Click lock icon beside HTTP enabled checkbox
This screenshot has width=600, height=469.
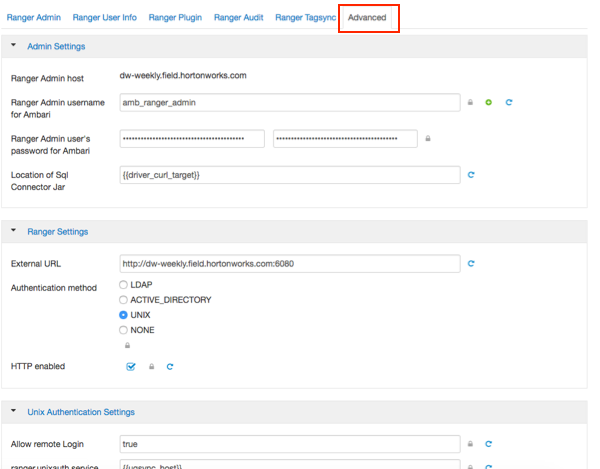point(152,366)
